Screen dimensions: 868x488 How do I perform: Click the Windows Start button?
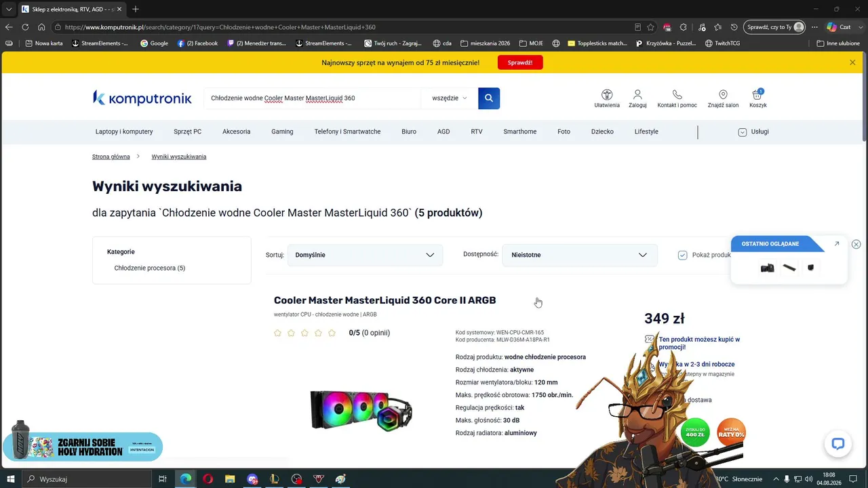click(10, 479)
